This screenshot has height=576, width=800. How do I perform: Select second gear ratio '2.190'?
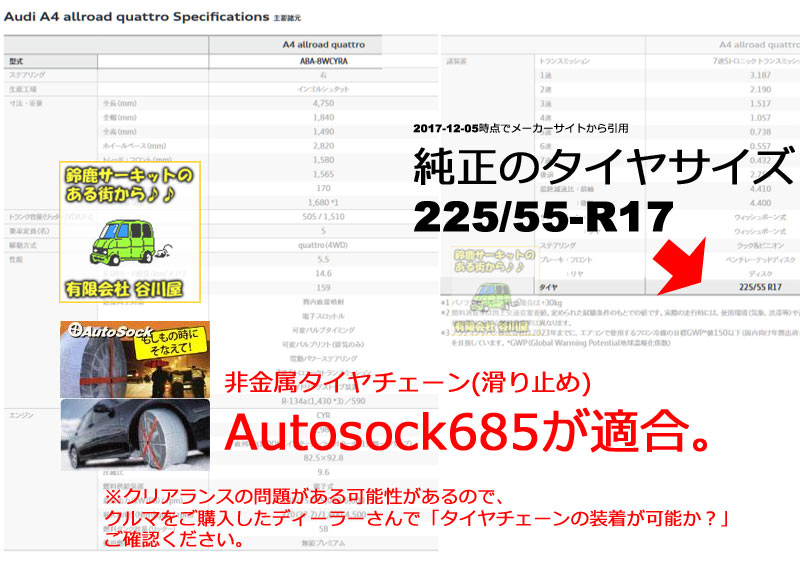[760, 89]
